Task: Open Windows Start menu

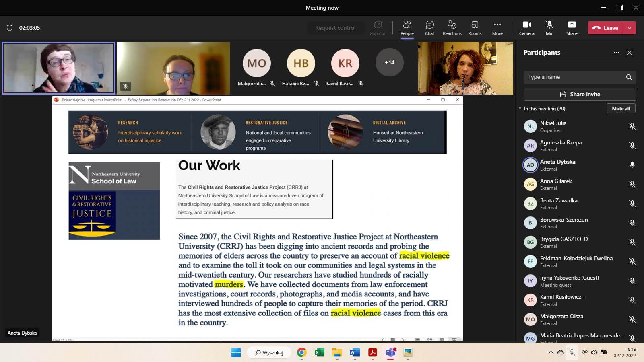Action: coord(236,352)
